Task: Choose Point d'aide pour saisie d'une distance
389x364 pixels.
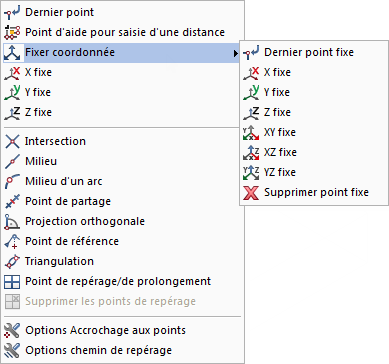Action: tap(123, 32)
